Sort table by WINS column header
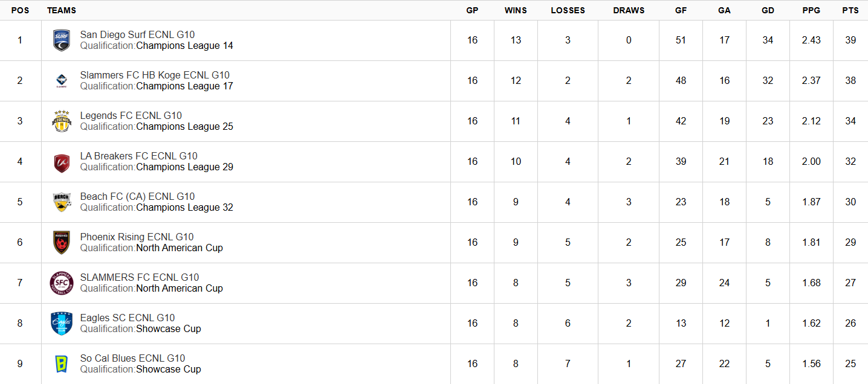 click(x=516, y=10)
